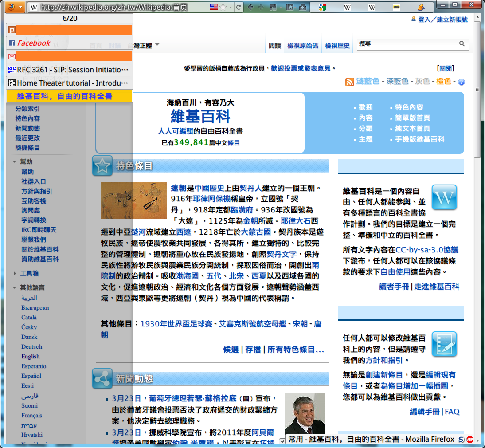
Task: Open the Firefox application menu button
Action: (15, 7)
